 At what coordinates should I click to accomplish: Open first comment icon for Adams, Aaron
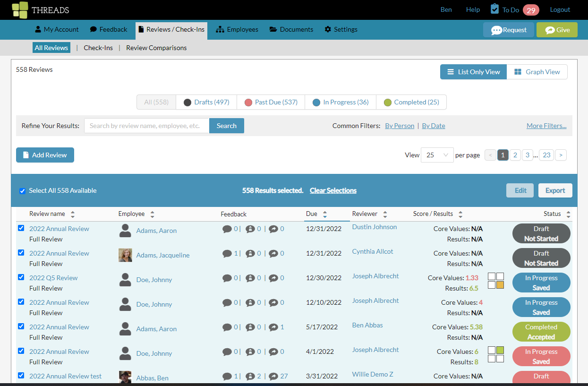pos(227,229)
